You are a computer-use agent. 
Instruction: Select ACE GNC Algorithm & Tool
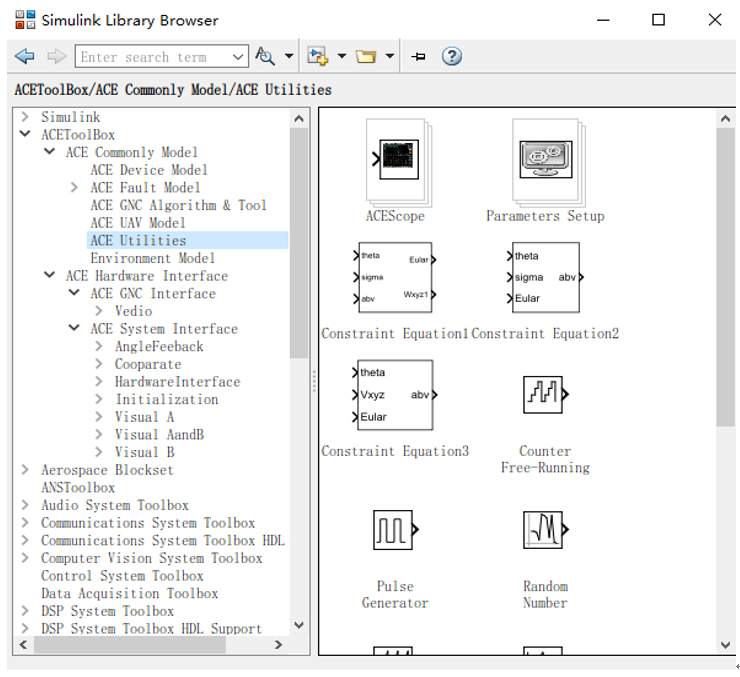(x=178, y=205)
